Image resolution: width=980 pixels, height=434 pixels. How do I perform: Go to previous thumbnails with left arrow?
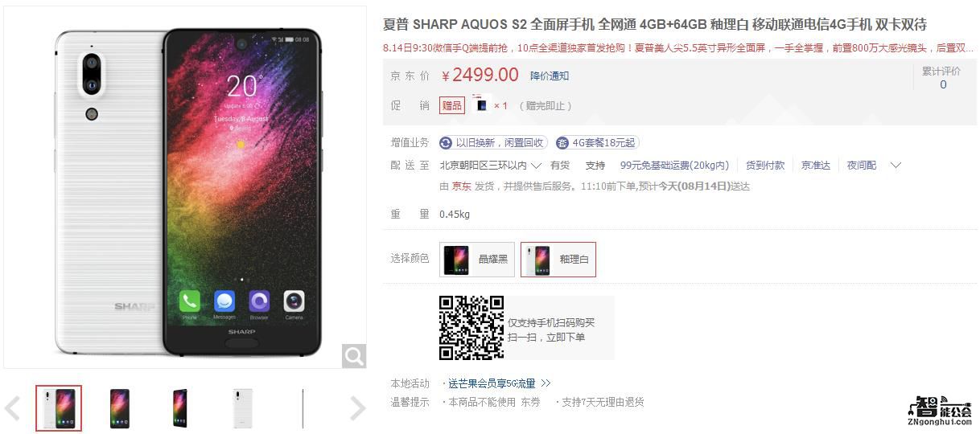point(12,408)
